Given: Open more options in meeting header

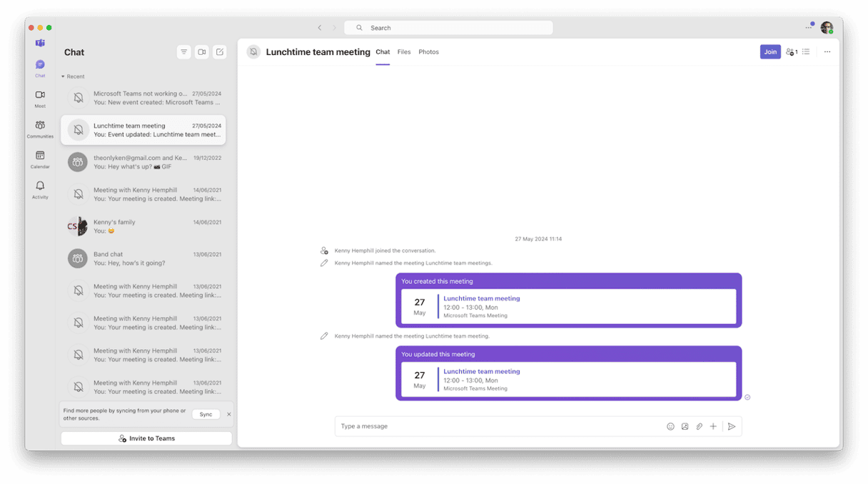Looking at the screenshot, I should (x=827, y=52).
